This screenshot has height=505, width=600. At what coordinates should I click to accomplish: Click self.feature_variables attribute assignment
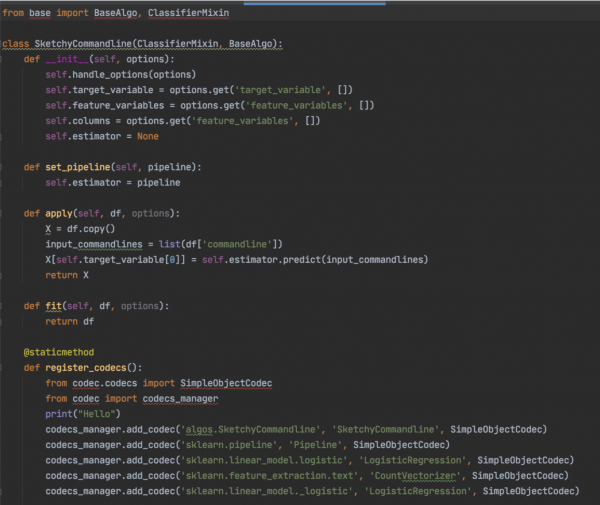tap(105, 106)
